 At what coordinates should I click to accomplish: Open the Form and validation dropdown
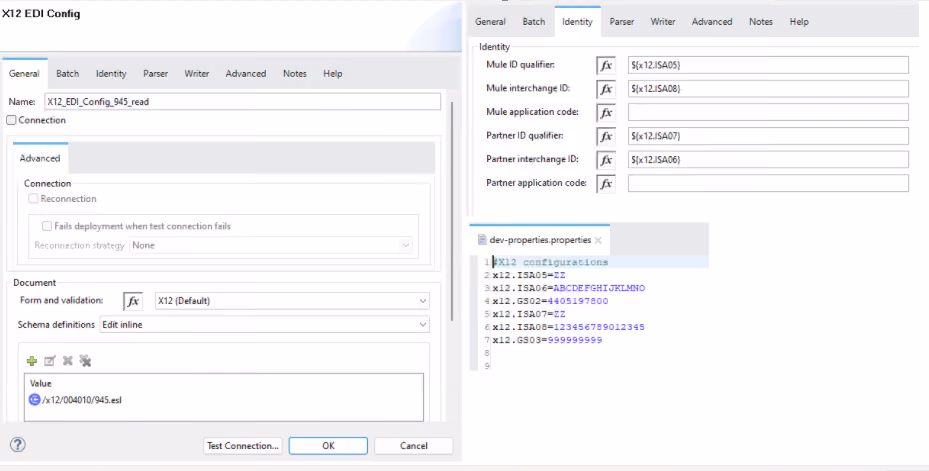292,301
